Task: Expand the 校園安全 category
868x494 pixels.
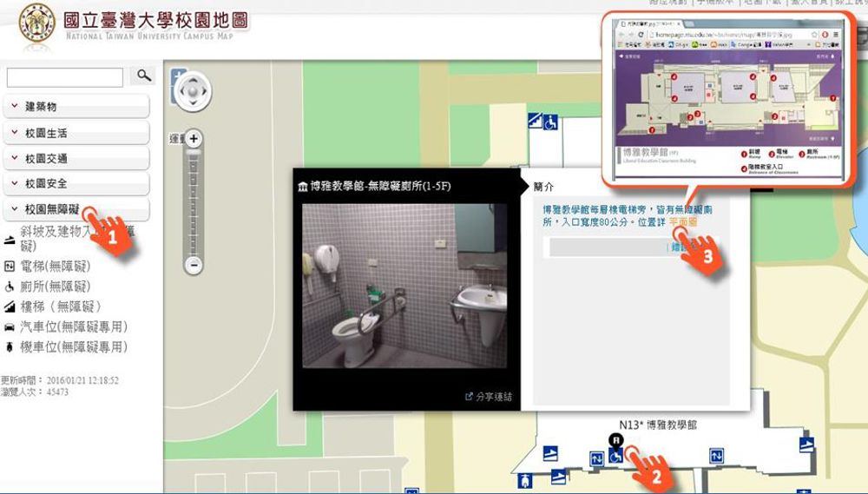Action: (x=76, y=184)
